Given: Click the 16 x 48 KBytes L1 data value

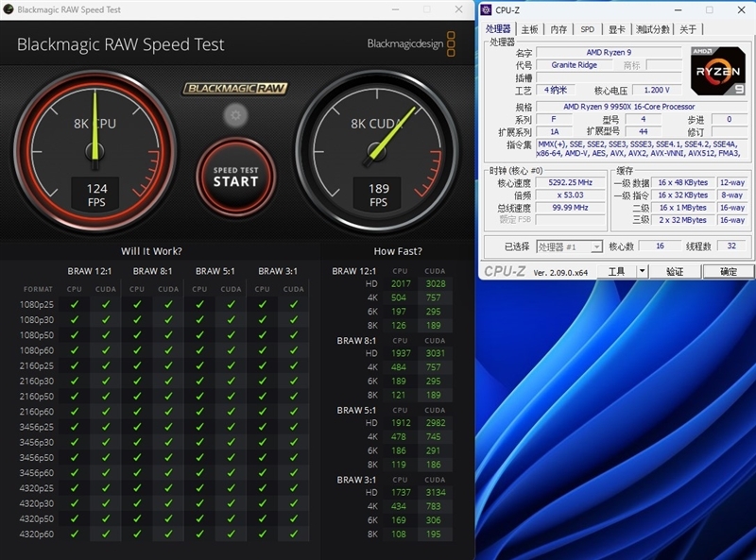Looking at the screenshot, I should point(682,182).
